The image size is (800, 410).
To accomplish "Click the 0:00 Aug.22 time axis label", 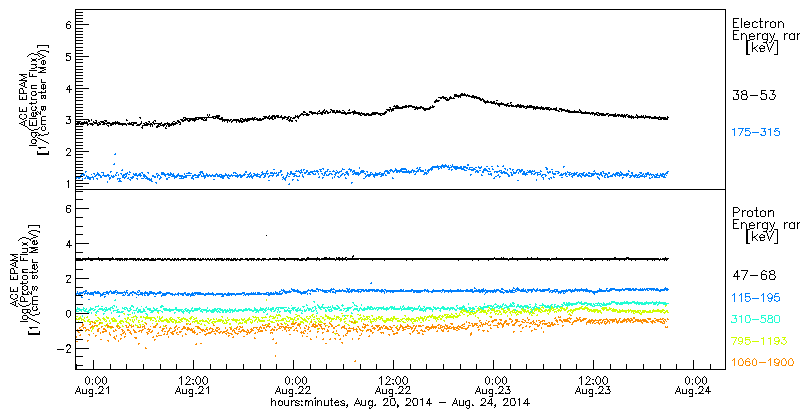I will point(294,386).
